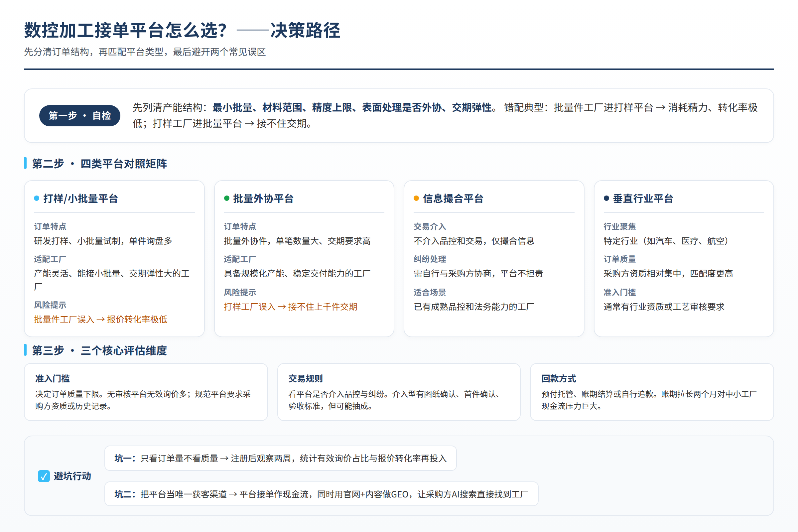
Task: Click text 采购方资质相对集中，匹配度更高
Action: [668, 273]
